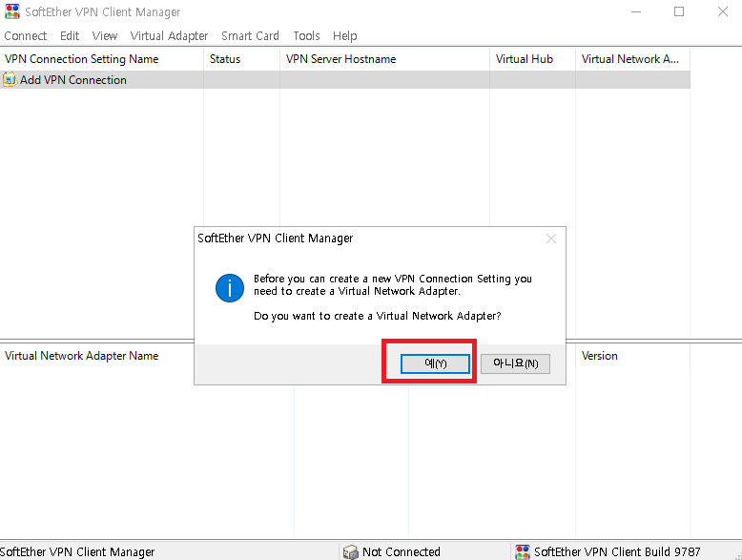This screenshot has height=560, width=742.
Task: Open the Tools menu
Action: (x=306, y=36)
